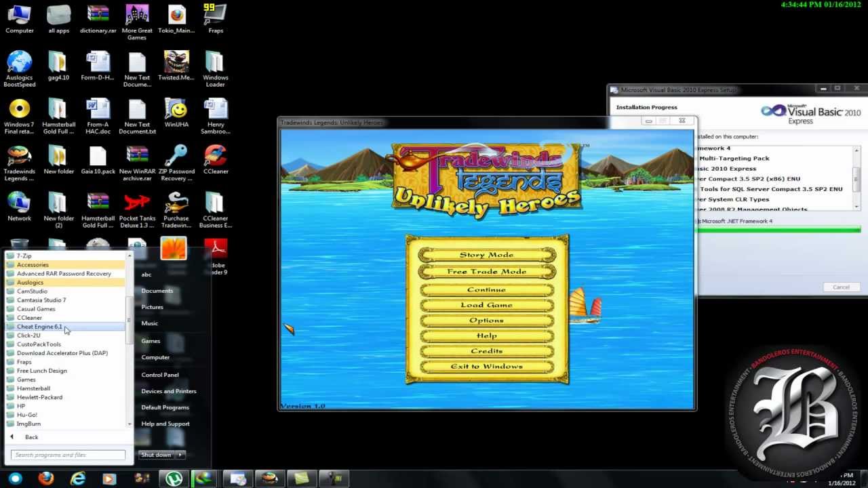Screen dimensions: 868x488
Task: Open Tokio_Main Firefox shortcut on desktop
Action: 176,19
